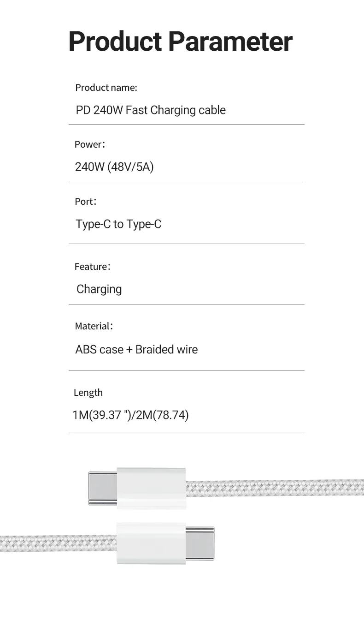Image resolution: width=364 pixels, height=621 pixels.
Task: Click the 'Feature:' label
Action: click(x=93, y=267)
